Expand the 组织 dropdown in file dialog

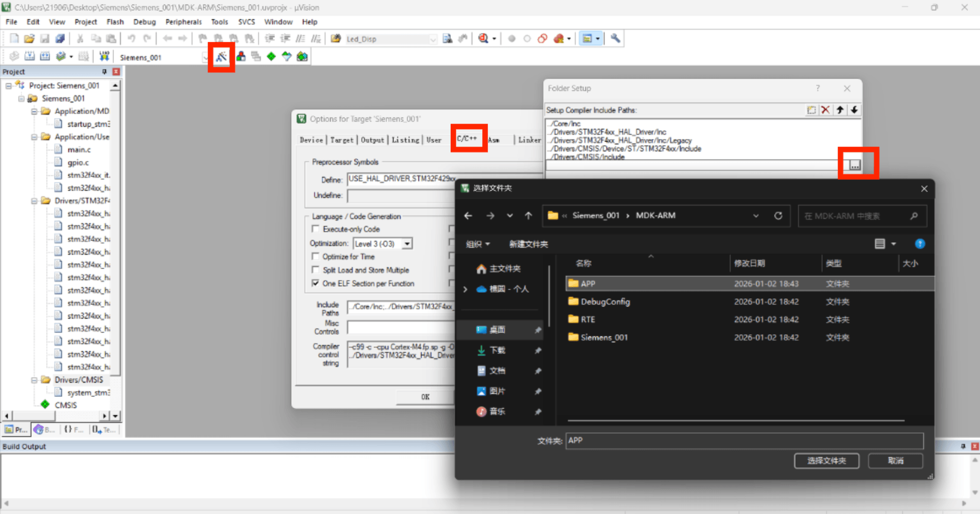tap(478, 244)
